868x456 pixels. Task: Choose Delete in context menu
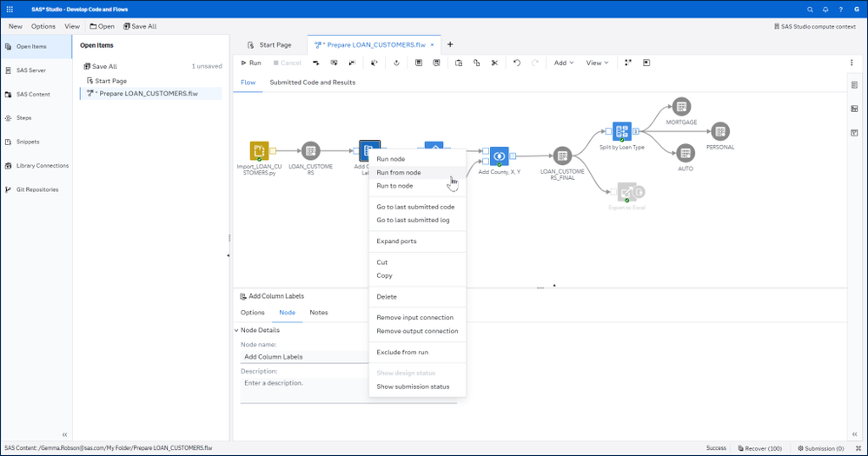(x=417, y=297)
